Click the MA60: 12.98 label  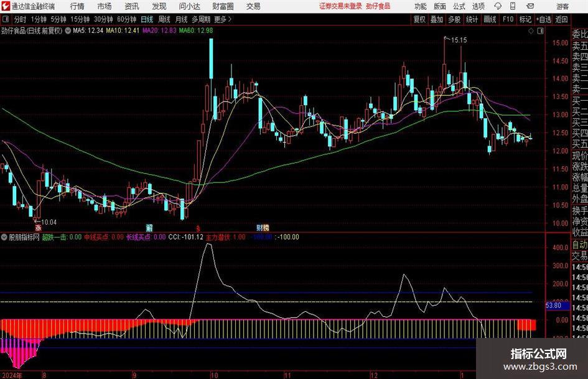coord(196,30)
